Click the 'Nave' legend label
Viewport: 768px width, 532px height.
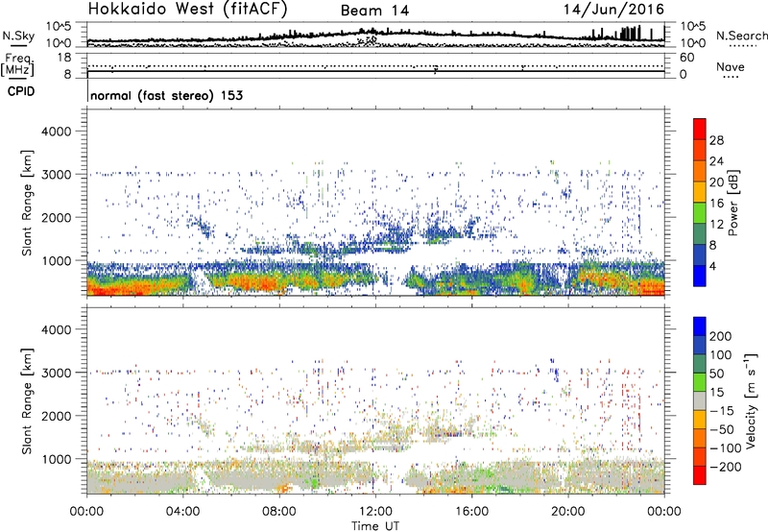coord(730,66)
